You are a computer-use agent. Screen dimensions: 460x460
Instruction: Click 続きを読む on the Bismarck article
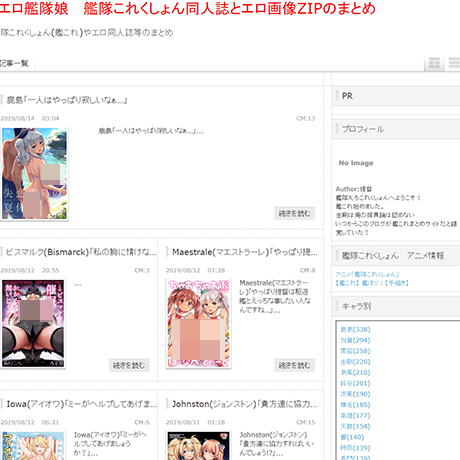[129, 365]
